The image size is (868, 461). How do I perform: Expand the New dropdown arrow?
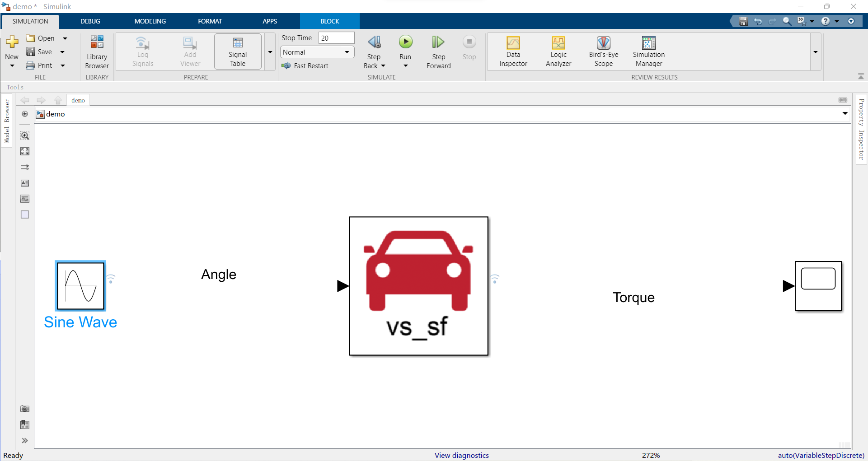tap(12, 66)
